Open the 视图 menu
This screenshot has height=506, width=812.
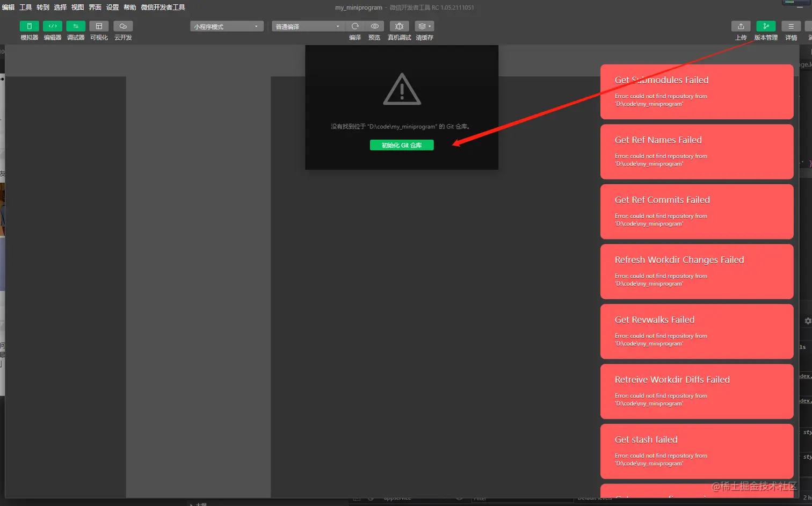(x=78, y=8)
